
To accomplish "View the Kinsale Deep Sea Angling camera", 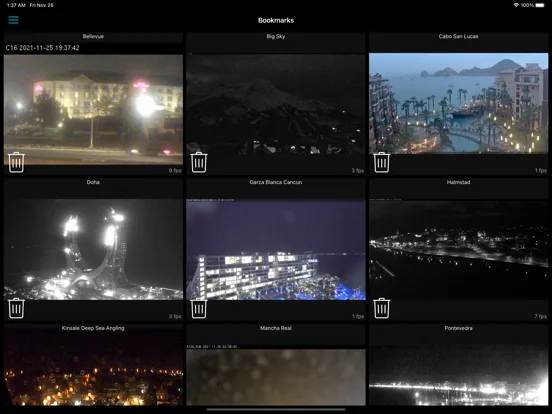I will pos(93,369).
